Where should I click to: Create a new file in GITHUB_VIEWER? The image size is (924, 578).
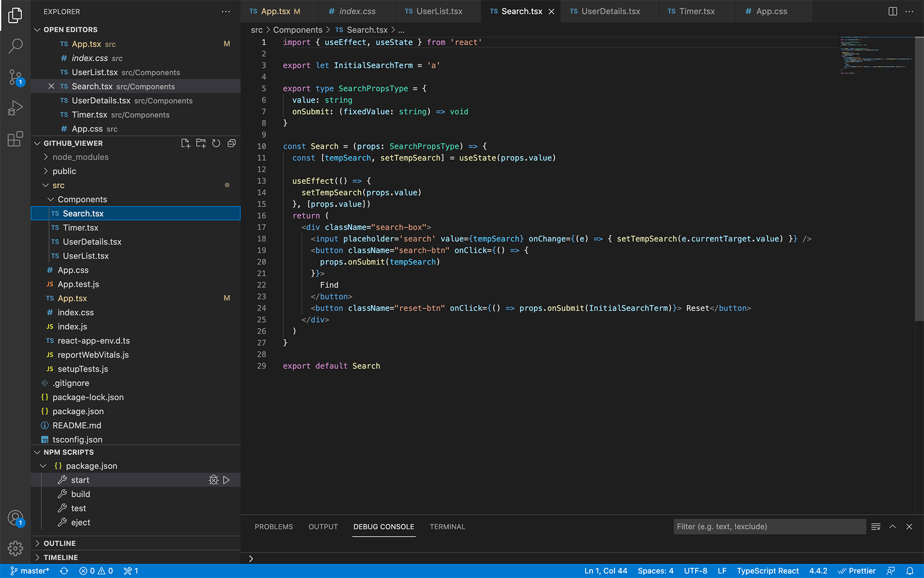click(185, 143)
